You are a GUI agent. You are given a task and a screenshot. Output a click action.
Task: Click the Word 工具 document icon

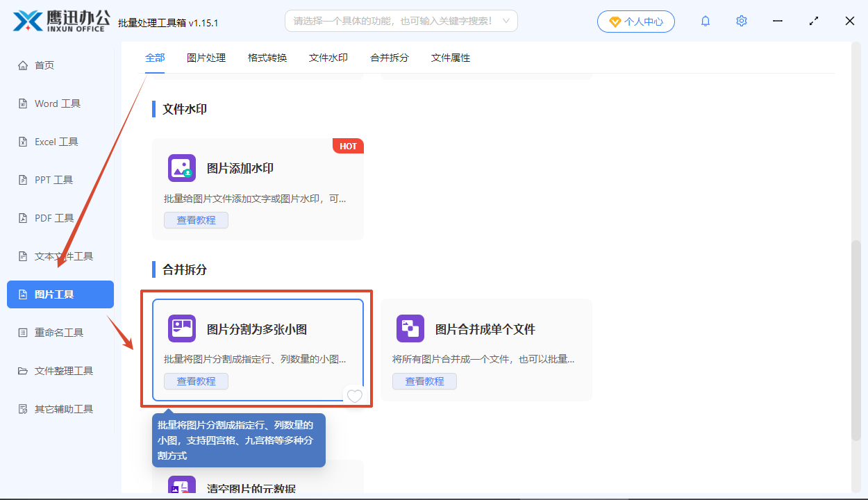[x=22, y=103]
